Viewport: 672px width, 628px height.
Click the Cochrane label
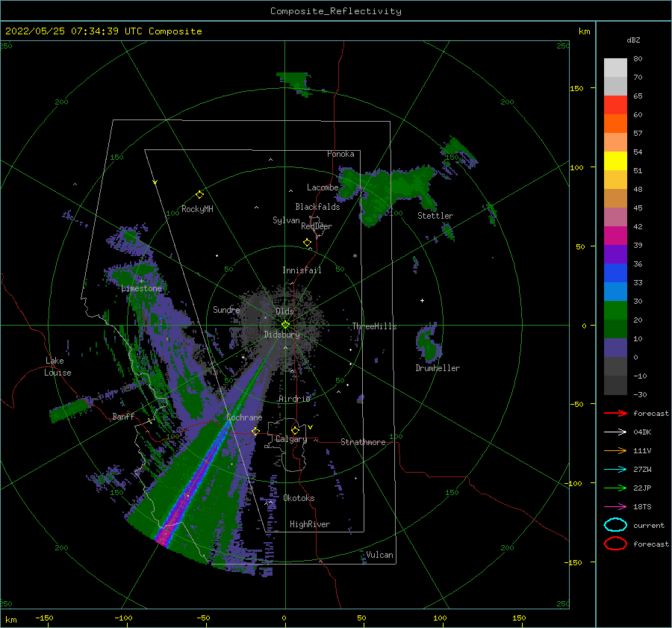click(x=244, y=417)
